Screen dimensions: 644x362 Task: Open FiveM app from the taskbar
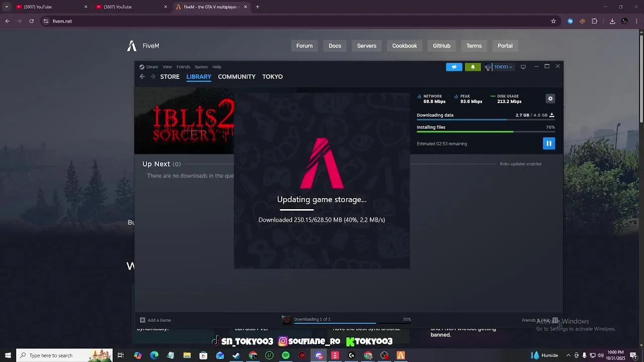[401, 355]
